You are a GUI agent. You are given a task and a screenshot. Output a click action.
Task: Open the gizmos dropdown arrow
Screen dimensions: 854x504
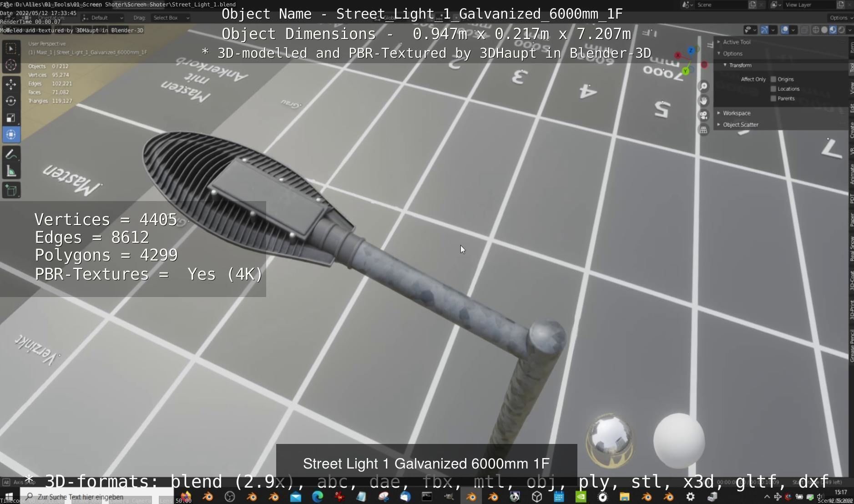tap(773, 30)
